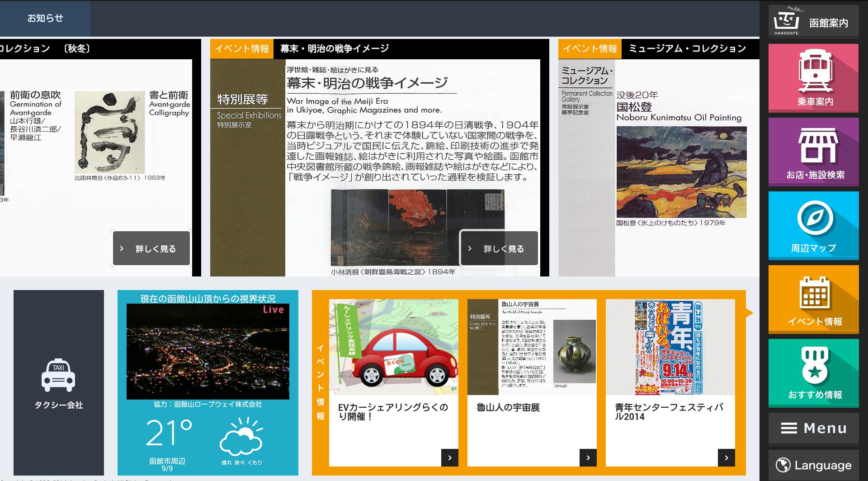
Task: Click the 国松登 oil painting thumbnail
Action: coord(681,172)
